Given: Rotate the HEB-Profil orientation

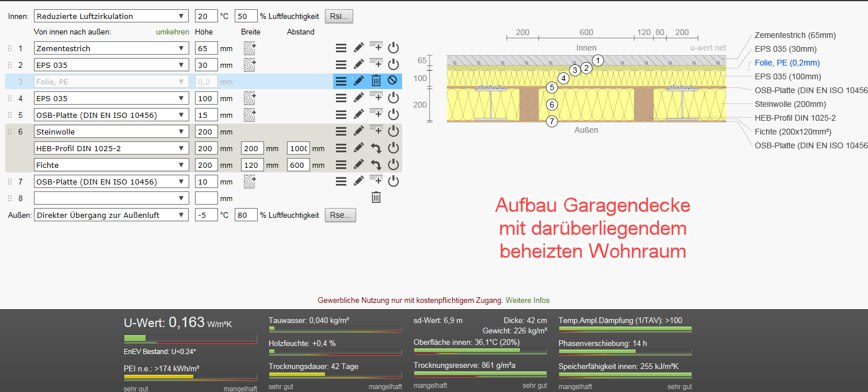Looking at the screenshot, I should [x=376, y=148].
